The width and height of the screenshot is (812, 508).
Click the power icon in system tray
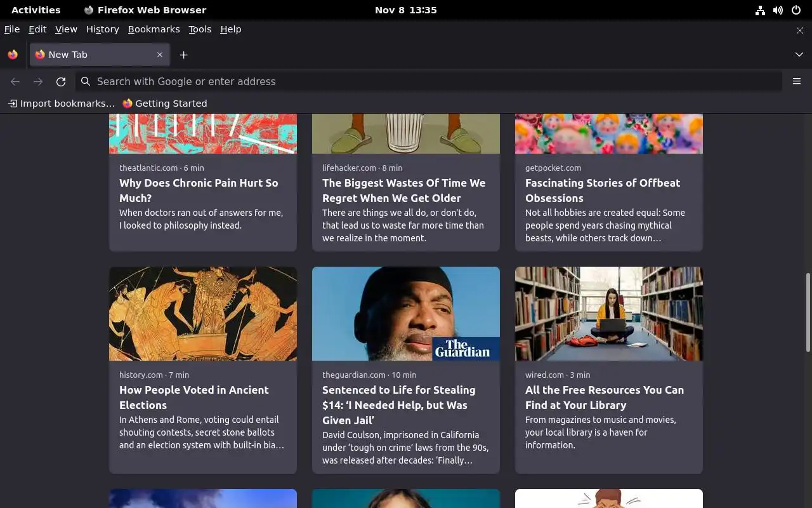pos(796,10)
